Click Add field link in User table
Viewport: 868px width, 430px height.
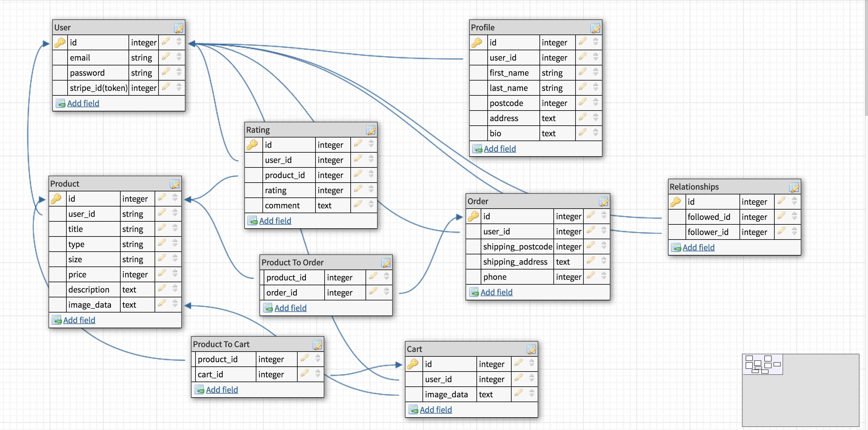pyautogui.click(x=83, y=103)
